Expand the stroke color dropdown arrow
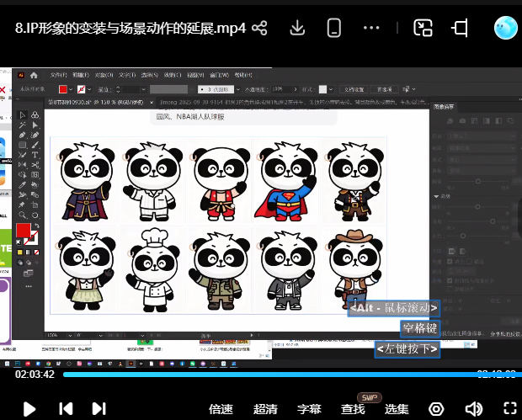The height and width of the screenshot is (420, 522). tap(89, 89)
